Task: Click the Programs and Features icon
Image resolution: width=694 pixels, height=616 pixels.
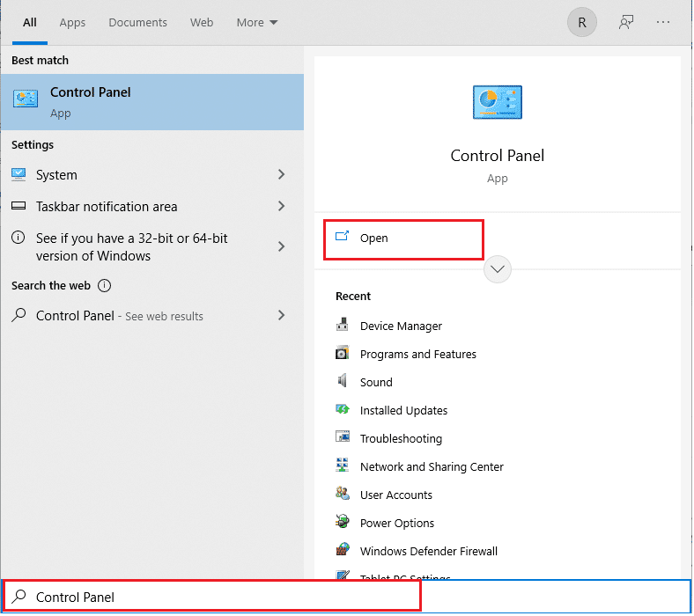Action: [x=343, y=354]
